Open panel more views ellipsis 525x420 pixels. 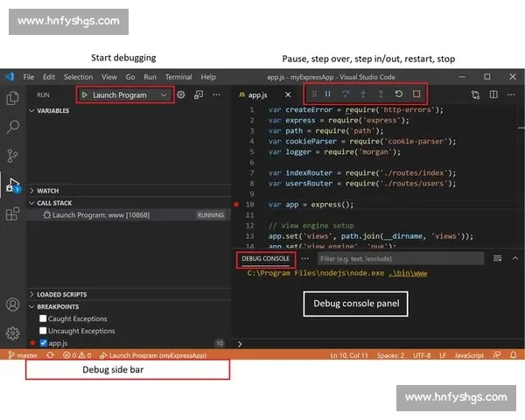[x=305, y=259]
